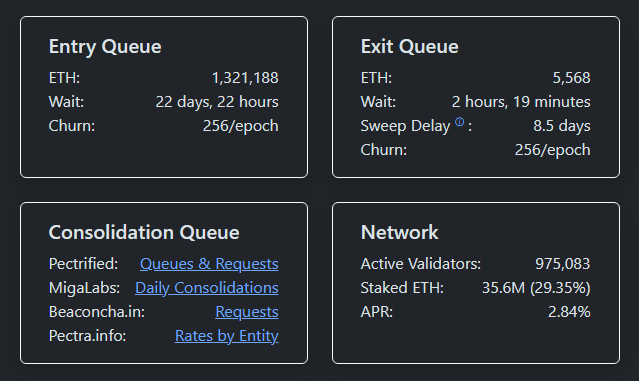Click the Pectrified label
The image size is (639, 381).
(x=83, y=264)
